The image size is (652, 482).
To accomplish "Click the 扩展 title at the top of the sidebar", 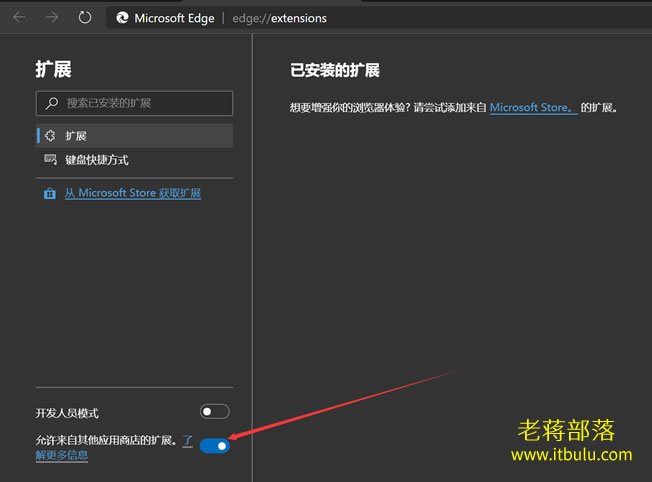I will 54,69.
